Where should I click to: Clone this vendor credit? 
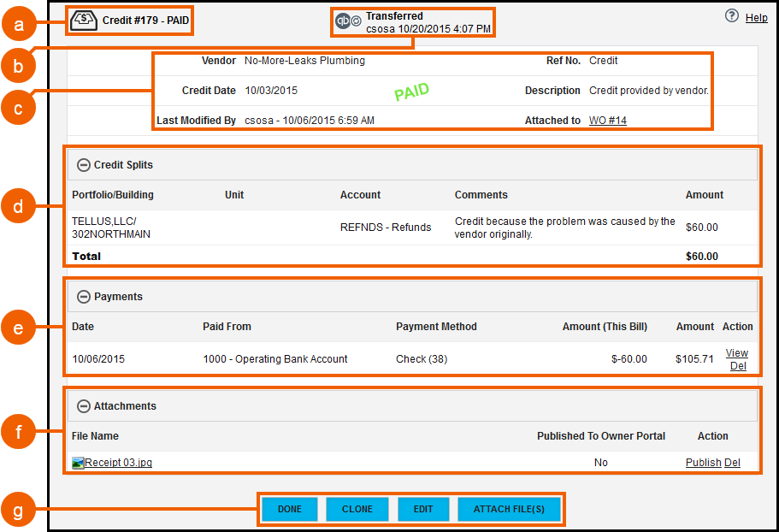click(357, 509)
